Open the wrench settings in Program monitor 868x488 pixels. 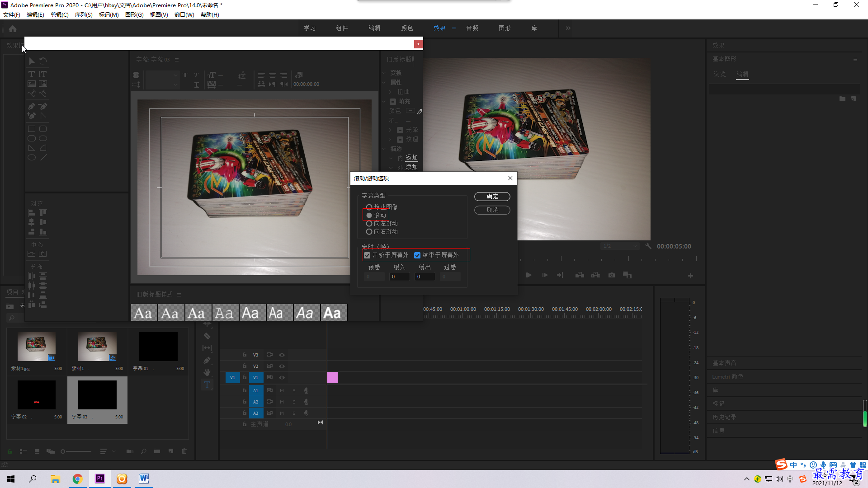pyautogui.click(x=648, y=246)
